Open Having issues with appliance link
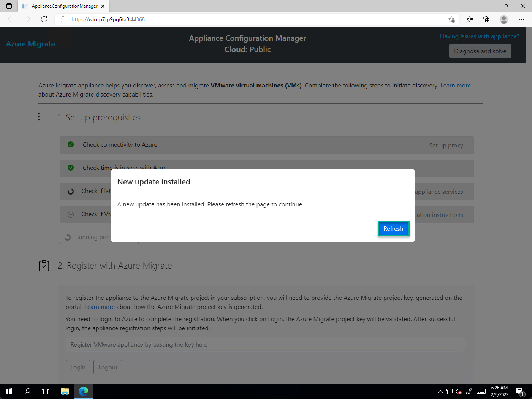 tap(480, 36)
